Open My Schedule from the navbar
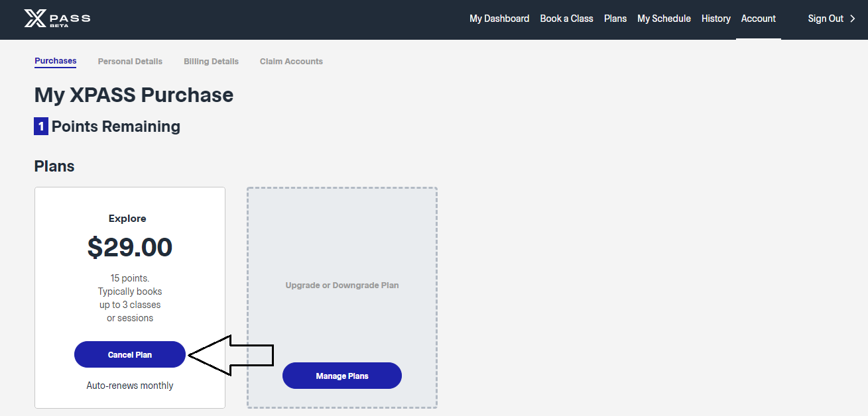The width and height of the screenshot is (868, 416). 664,19
